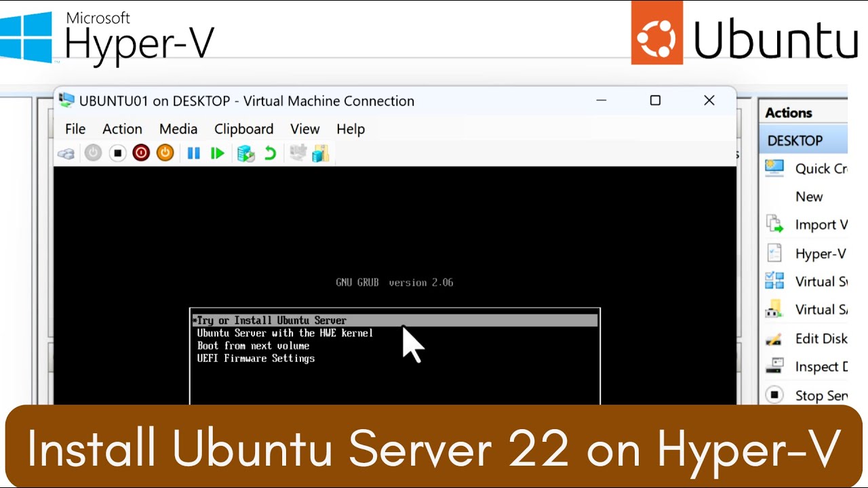Click the Stop Service icon

pos(774,394)
